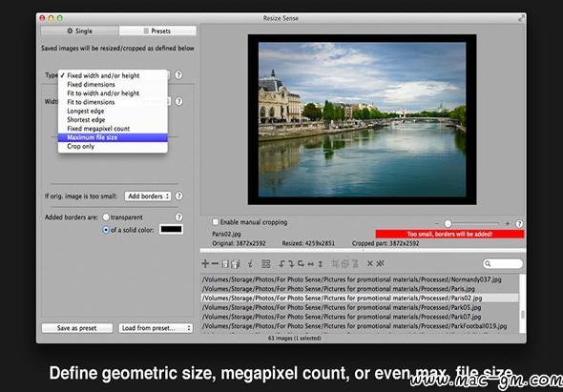Open help for the Type setting
Image resolution: width=563 pixels, height=392 pixels.
click(178, 75)
